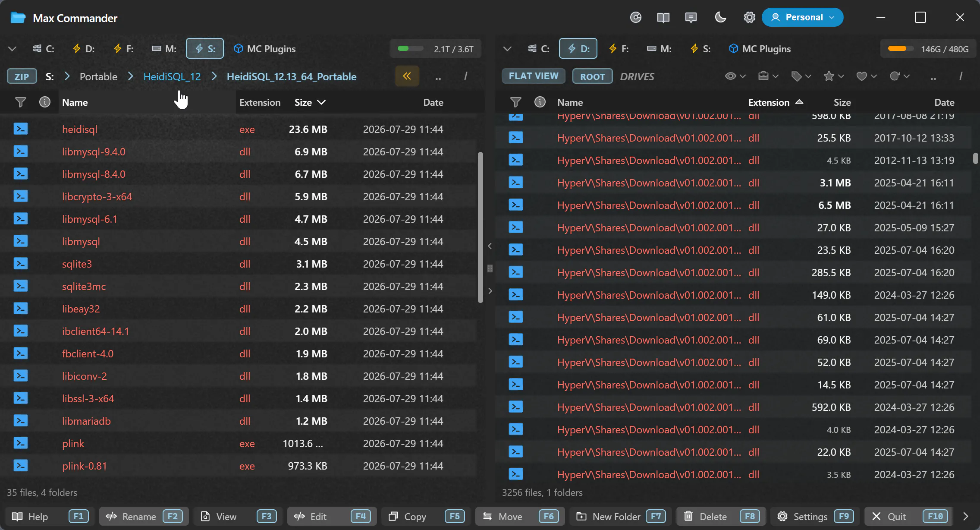980x530 pixels.
Task: Click ZIP button in left panel
Action: (x=22, y=76)
